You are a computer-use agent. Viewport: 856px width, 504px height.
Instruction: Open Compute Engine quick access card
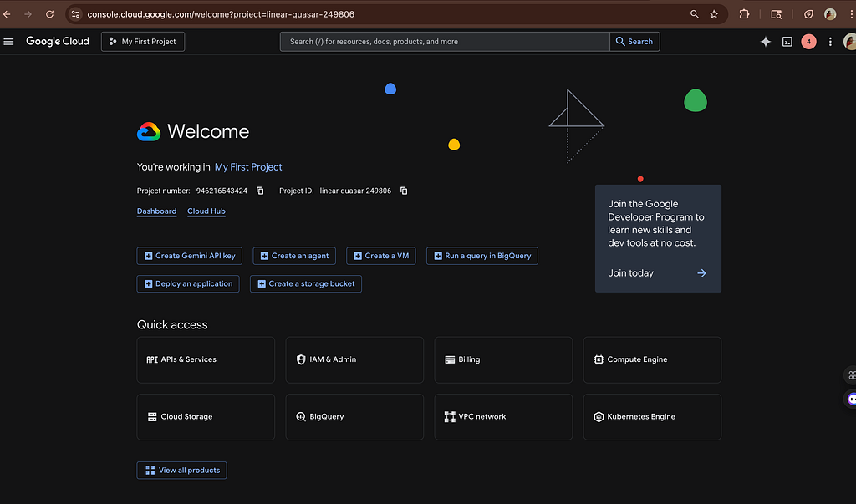tap(652, 360)
